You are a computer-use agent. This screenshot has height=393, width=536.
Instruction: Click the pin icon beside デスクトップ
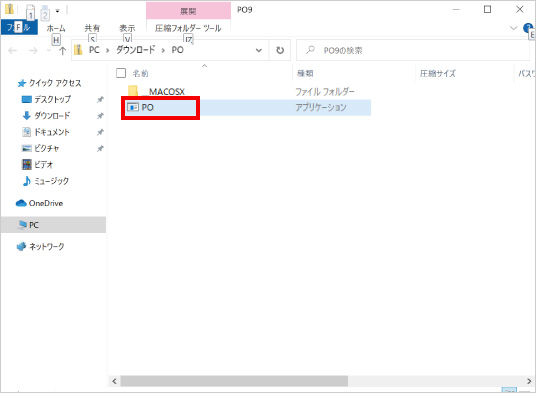[x=100, y=99]
